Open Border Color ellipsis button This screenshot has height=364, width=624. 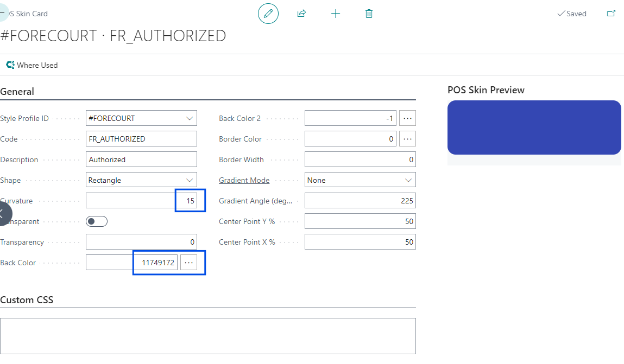point(407,139)
